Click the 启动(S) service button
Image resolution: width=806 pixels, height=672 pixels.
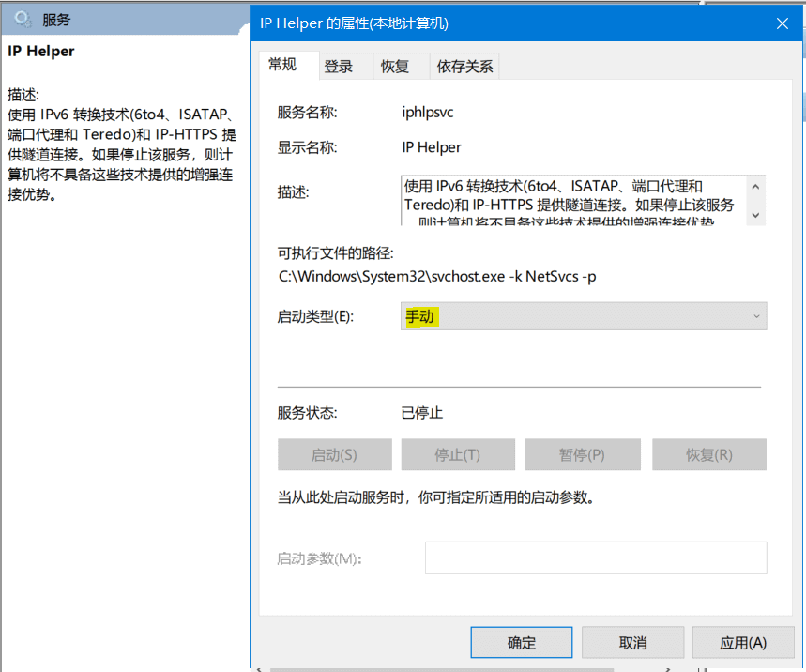point(334,454)
